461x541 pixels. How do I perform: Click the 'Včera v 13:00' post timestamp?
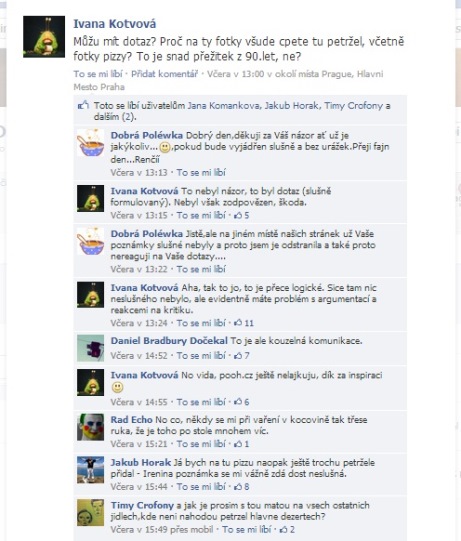(235, 74)
